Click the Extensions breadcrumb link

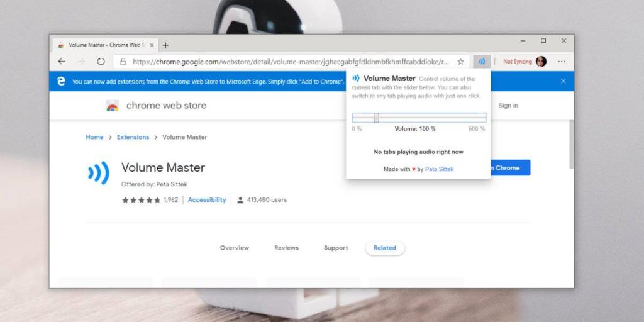[133, 137]
